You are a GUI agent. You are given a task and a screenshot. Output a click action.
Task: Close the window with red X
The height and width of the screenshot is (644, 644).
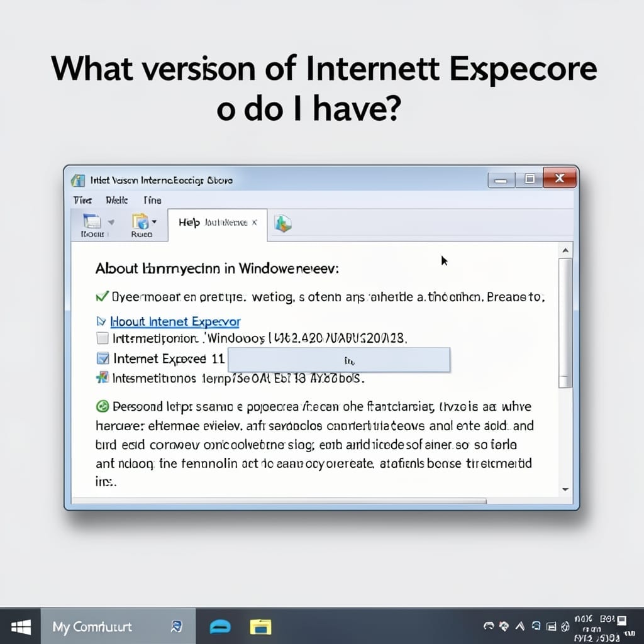pyautogui.click(x=559, y=177)
